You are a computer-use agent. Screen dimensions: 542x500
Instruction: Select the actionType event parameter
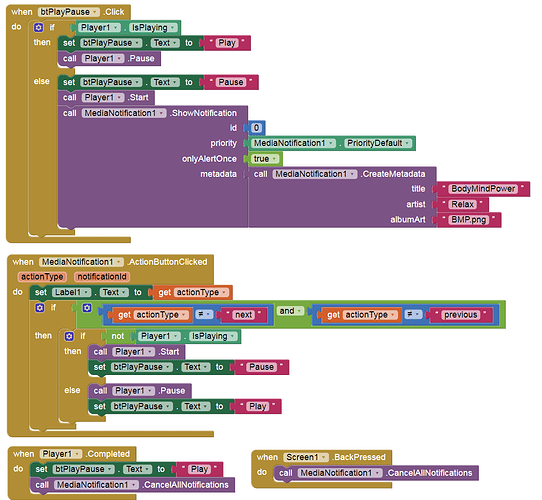pyautogui.click(x=42, y=277)
